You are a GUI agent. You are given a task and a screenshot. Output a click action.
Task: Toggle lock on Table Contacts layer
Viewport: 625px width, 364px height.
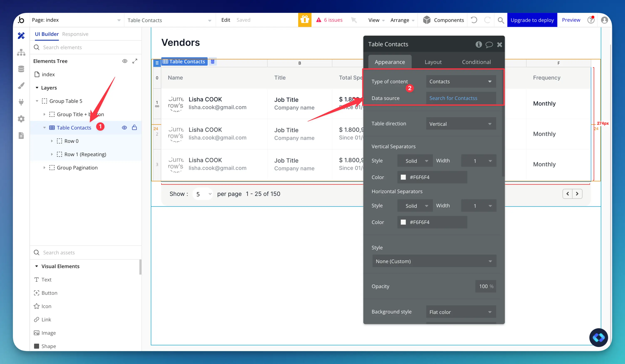pyautogui.click(x=134, y=127)
